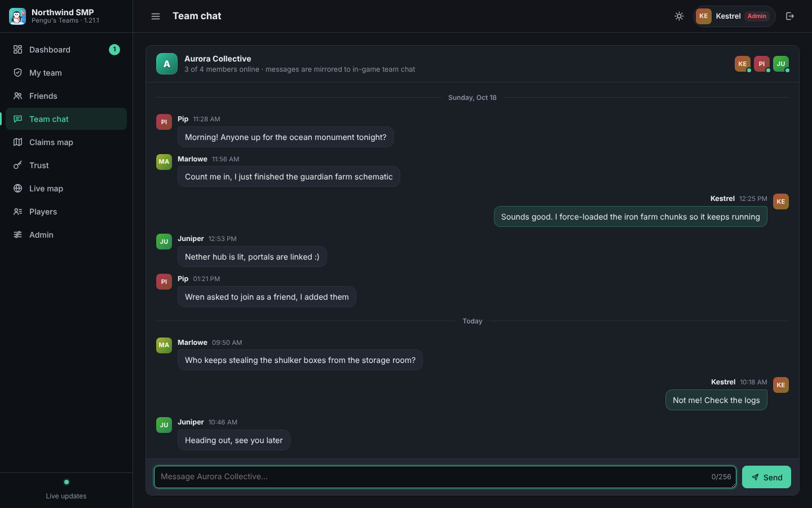
Task: Click message "Morning! Anyone up for the ocean monument tonight?"
Action: 286,137
